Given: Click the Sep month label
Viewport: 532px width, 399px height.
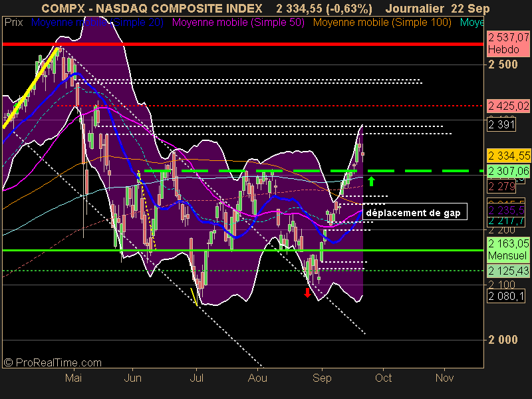Looking at the screenshot, I should click(x=322, y=378).
